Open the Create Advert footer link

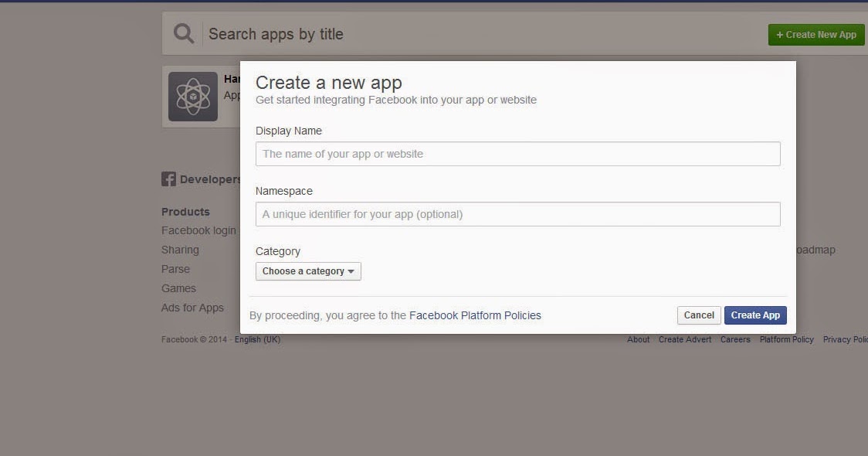(685, 339)
